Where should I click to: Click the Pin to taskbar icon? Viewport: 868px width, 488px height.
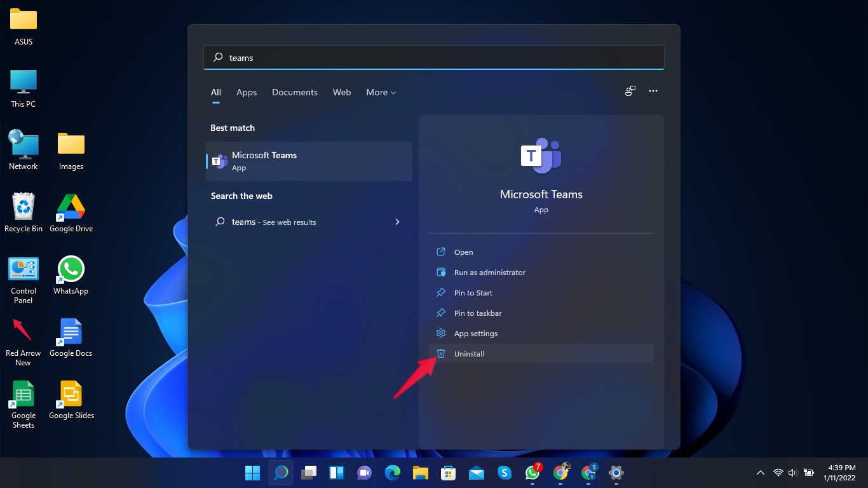click(441, 313)
